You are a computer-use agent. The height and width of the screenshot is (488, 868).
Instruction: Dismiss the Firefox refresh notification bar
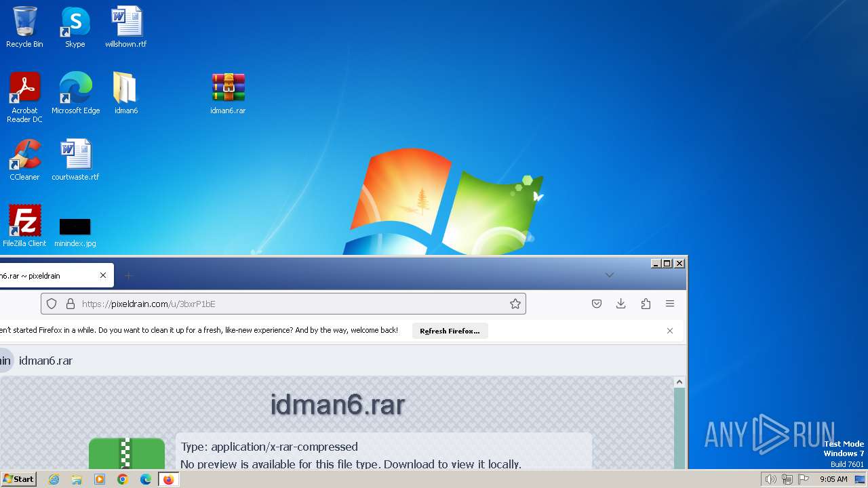(670, 331)
